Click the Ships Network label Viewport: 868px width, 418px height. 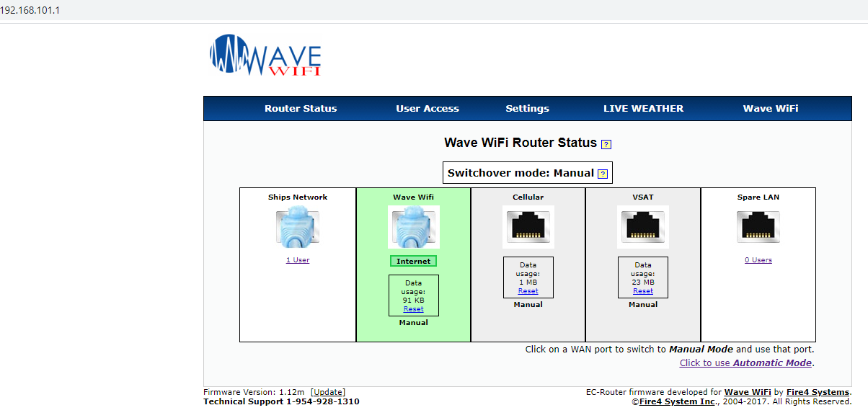point(298,197)
